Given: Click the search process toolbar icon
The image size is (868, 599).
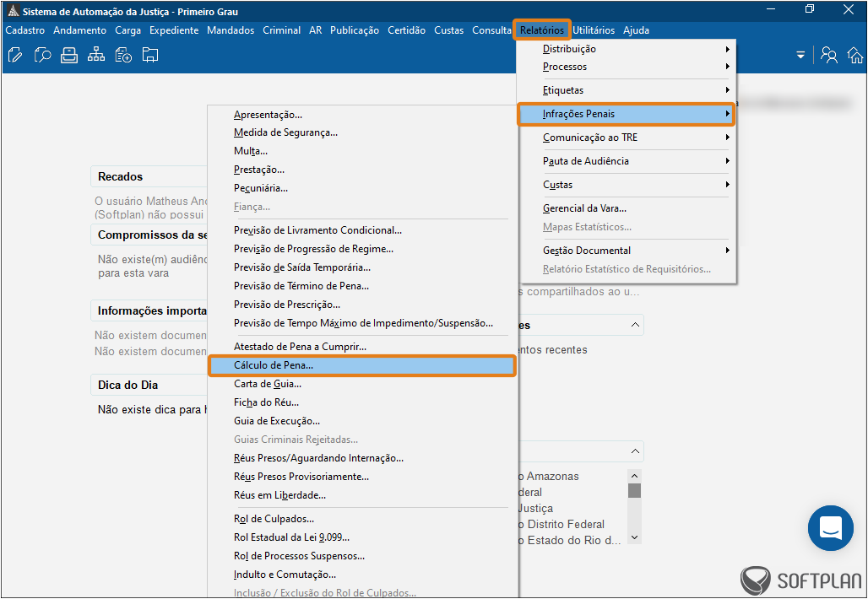Looking at the screenshot, I should 42,56.
